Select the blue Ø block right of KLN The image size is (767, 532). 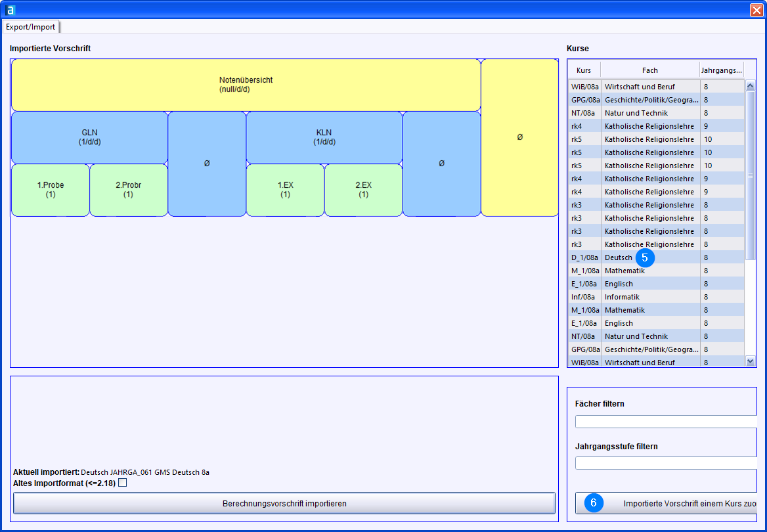442,164
